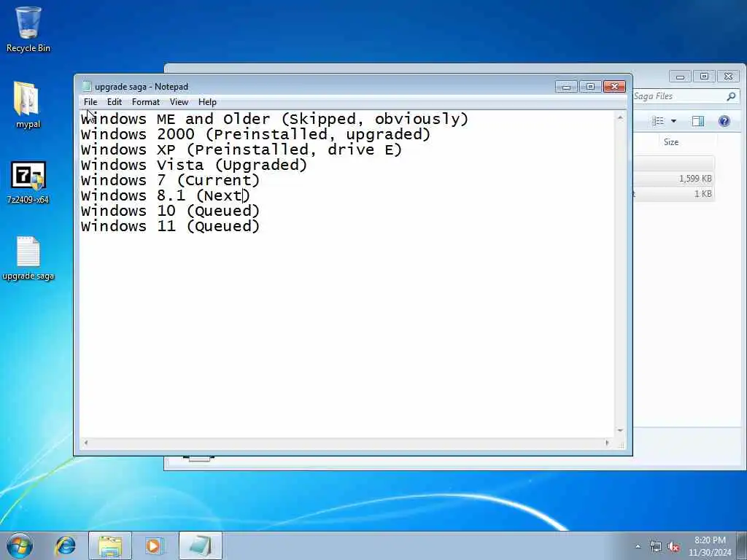Toggle the preview pane in Explorer
This screenshot has width=747, height=560.
pos(698,121)
